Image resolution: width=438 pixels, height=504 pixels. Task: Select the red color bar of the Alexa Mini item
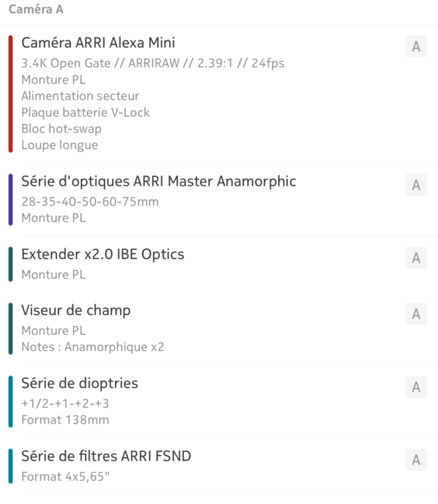point(11,94)
